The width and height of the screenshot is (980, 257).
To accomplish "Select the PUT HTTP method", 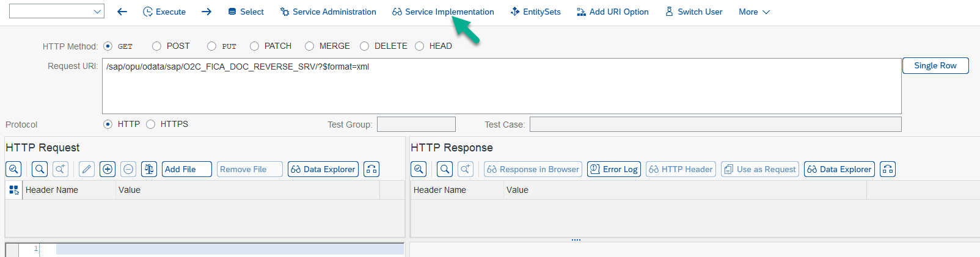I will click(212, 46).
